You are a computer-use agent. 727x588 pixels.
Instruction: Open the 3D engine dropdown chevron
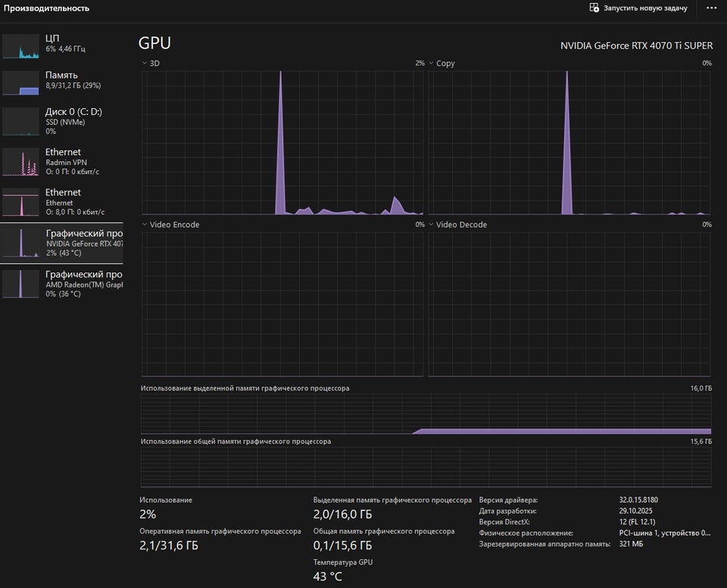pos(145,63)
